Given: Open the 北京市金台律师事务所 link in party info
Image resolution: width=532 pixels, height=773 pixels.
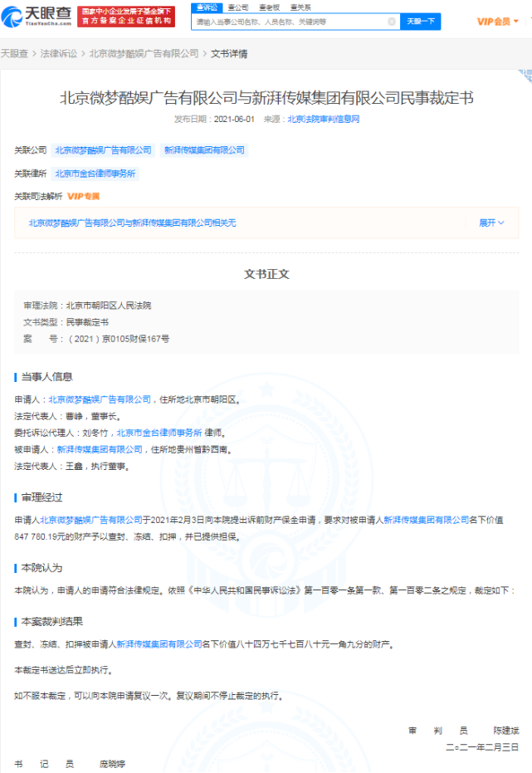Looking at the screenshot, I should 159,433.
